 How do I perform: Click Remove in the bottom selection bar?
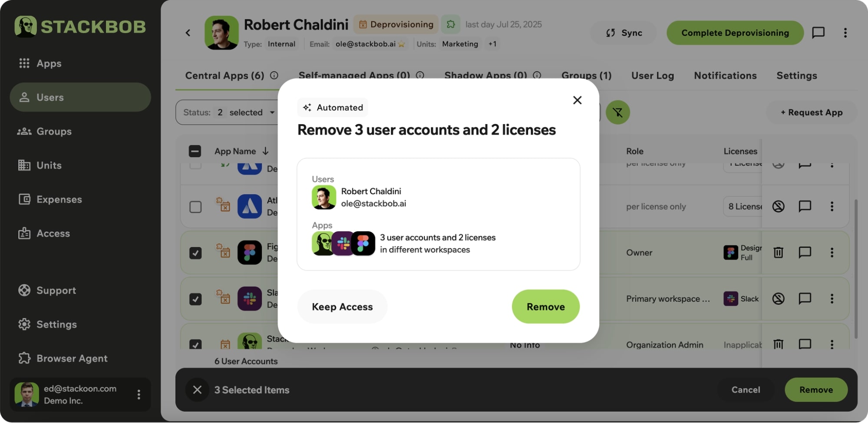816,390
